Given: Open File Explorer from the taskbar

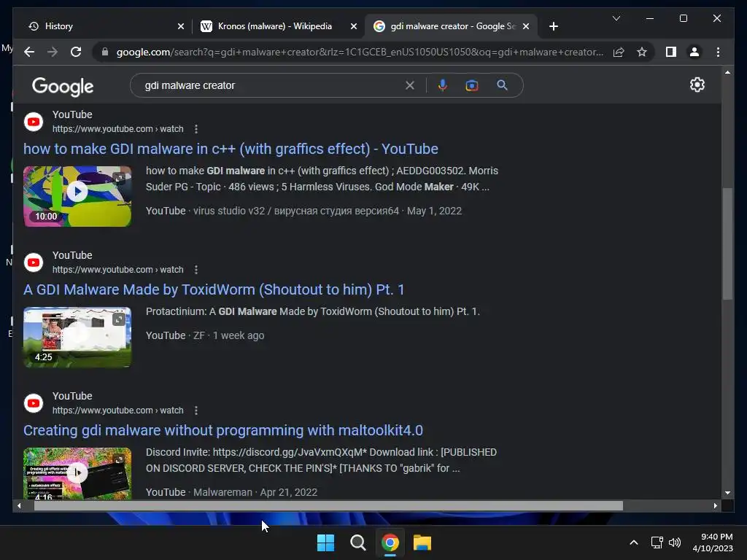Looking at the screenshot, I should (x=422, y=542).
